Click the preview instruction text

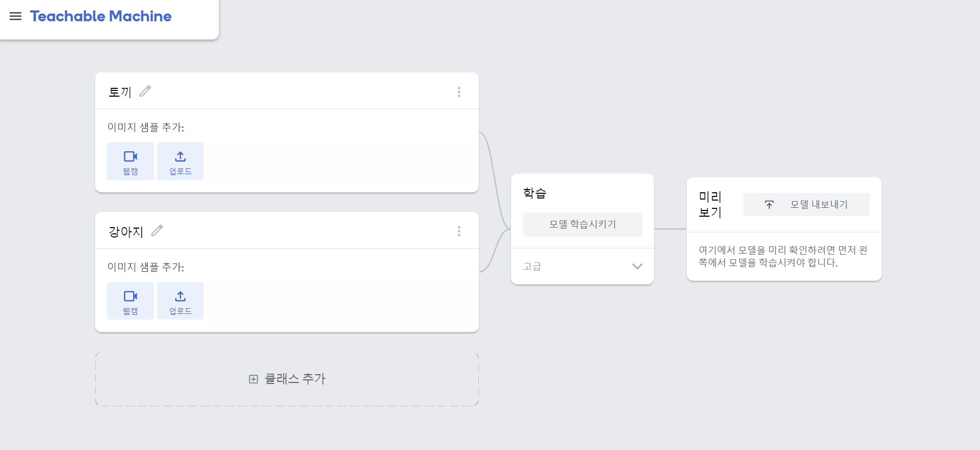click(783, 256)
